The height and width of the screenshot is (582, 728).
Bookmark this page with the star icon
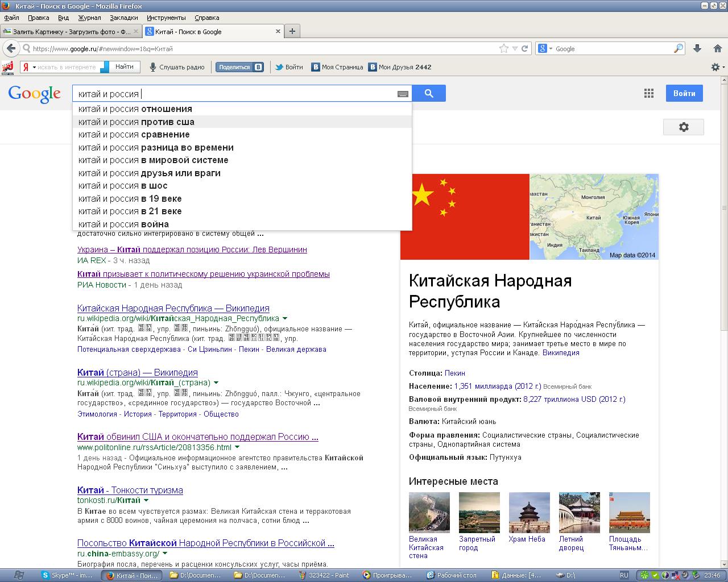pos(503,49)
